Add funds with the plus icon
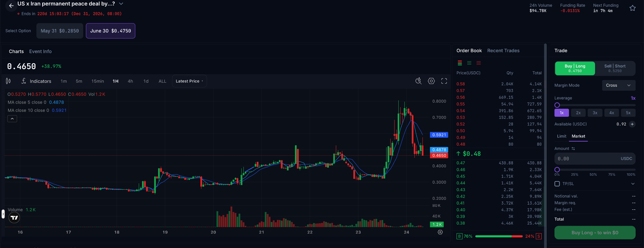The image size is (644, 248). 632,124
